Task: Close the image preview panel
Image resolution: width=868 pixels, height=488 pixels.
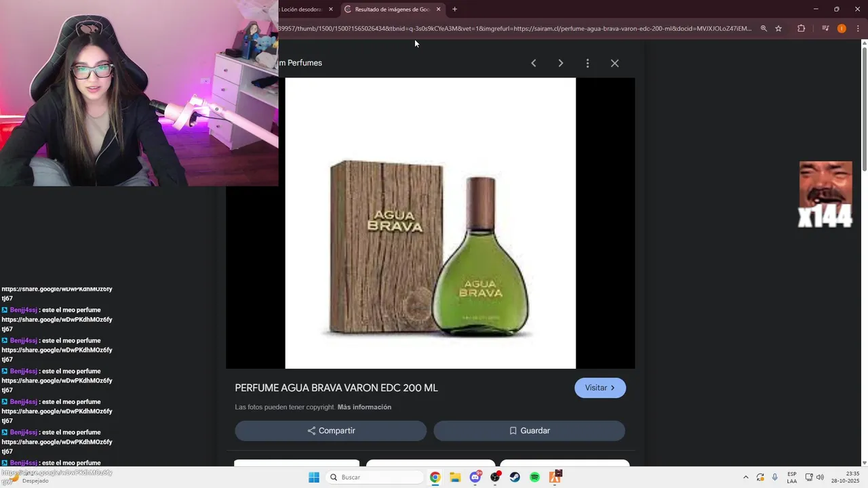Action: click(x=614, y=63)
